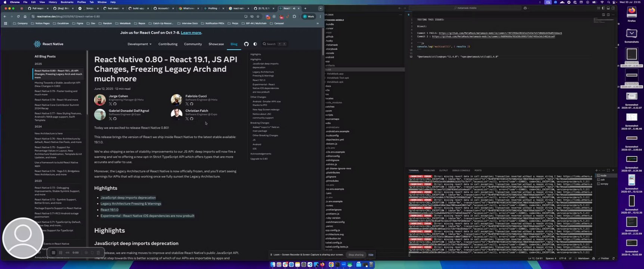Click the React Native site search field
The image size is (644, 269).
pos(275,44)
